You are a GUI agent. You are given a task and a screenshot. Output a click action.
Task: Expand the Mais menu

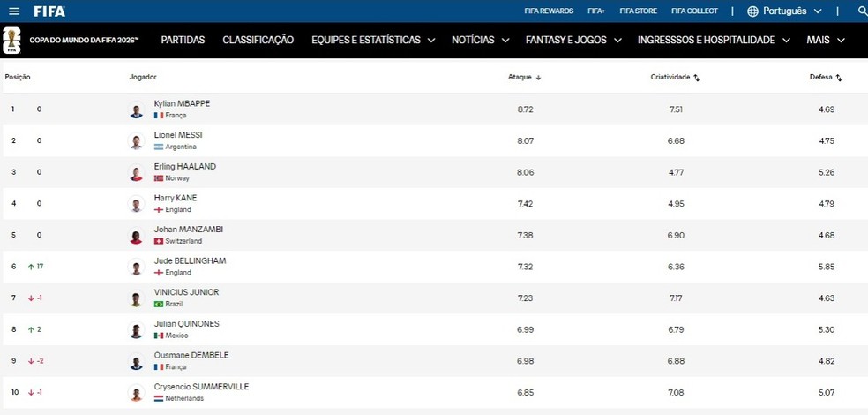pyautogui.click(x=826, y=40)
